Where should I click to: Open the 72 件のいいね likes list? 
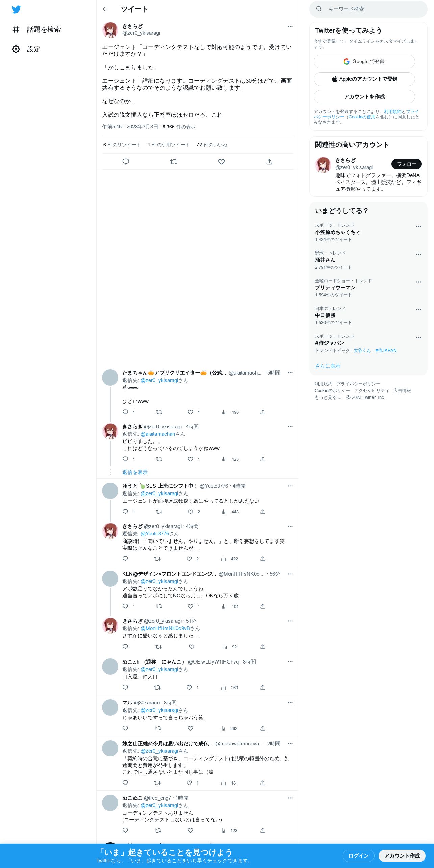pyautogui.click(x=212, y=145)
